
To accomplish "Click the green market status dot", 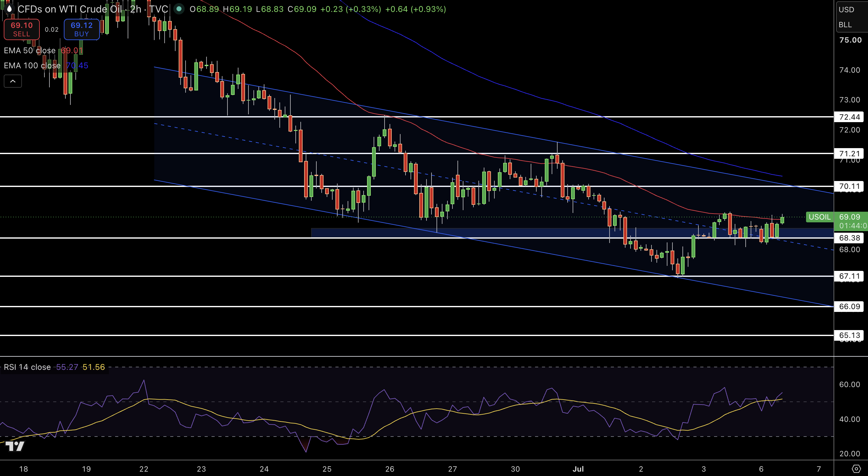I will tap(179, 9).
